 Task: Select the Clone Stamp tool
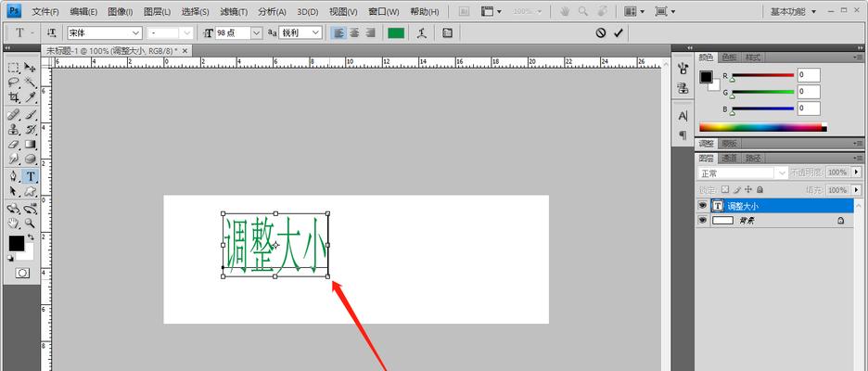pyautogui.click(x=14, y=130)
